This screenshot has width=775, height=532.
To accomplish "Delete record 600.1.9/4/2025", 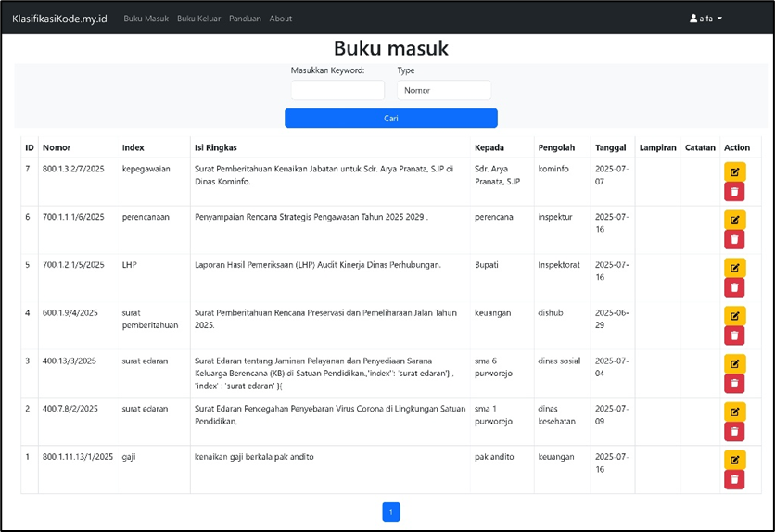I will point(734,336).
